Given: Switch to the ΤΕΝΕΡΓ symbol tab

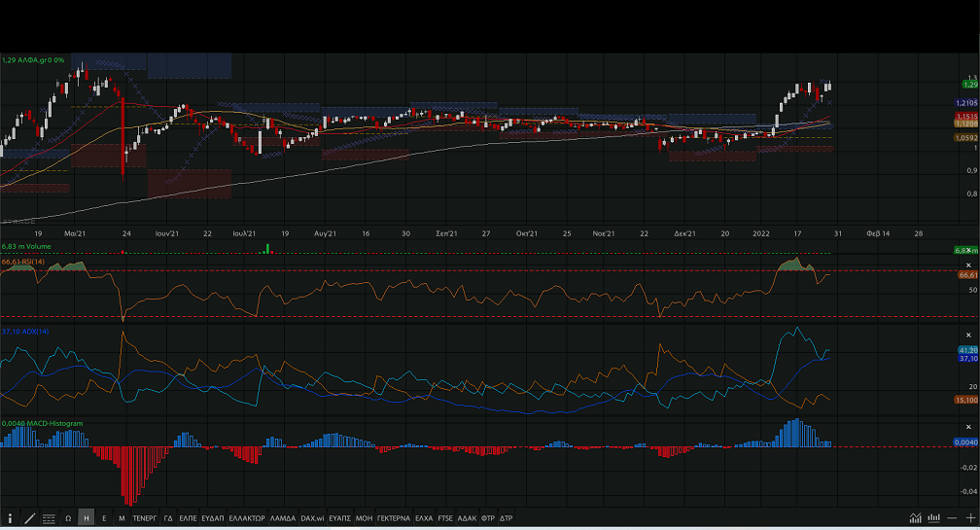Looking at the screenshot, I should point(145,518).
